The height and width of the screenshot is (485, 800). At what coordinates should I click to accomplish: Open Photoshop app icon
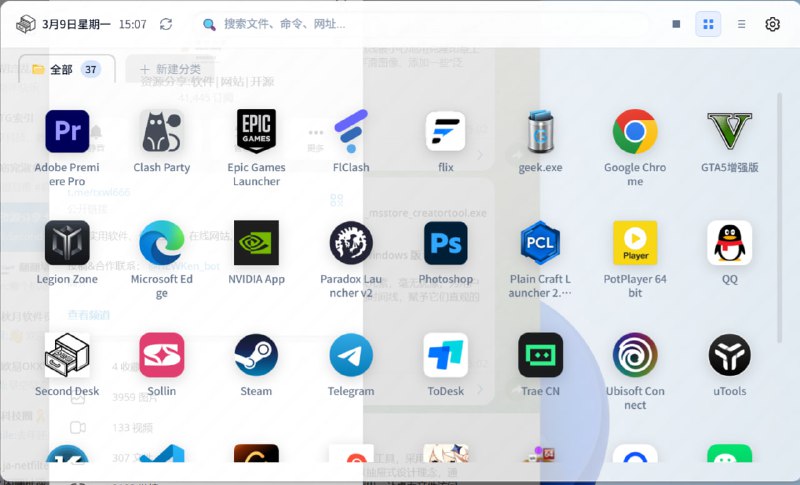[445, 243]
